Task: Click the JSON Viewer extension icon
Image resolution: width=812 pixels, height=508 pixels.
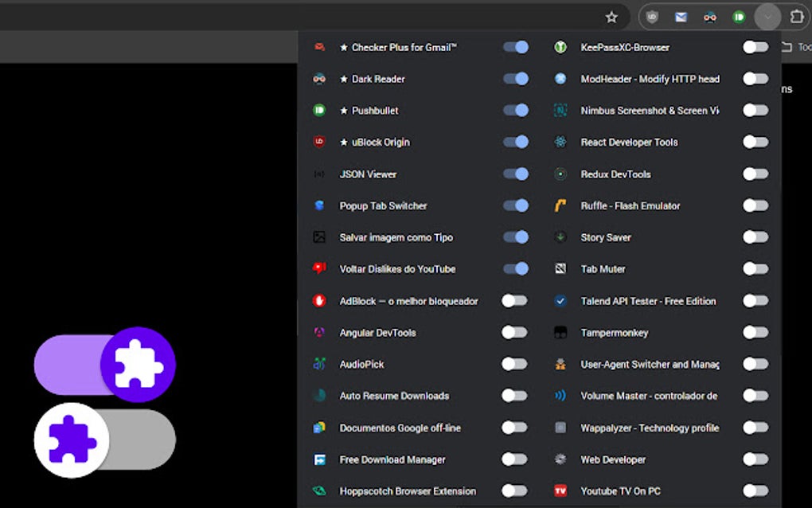Action: coord(318,174)
